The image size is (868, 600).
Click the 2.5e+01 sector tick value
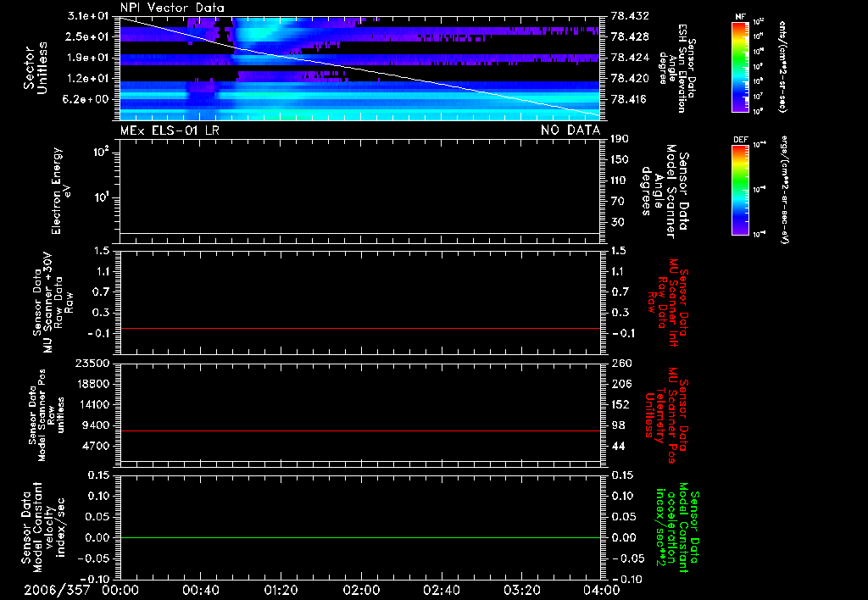(x=88, y=36)
